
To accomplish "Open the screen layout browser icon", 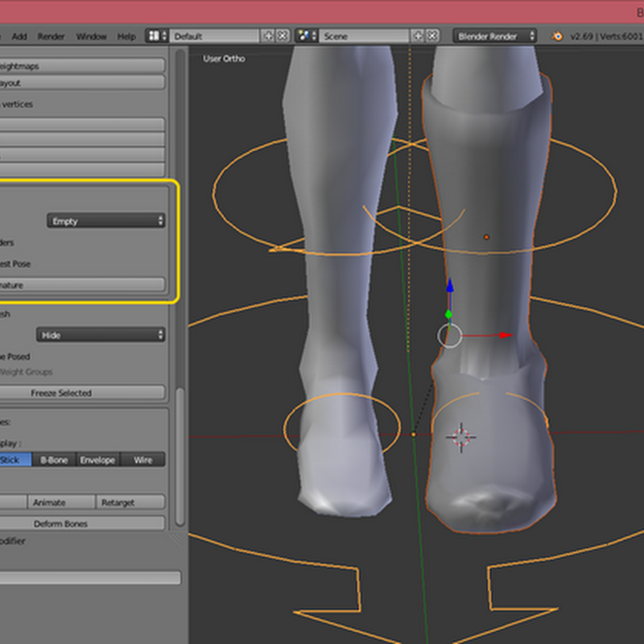I will [x=157, y=36].
